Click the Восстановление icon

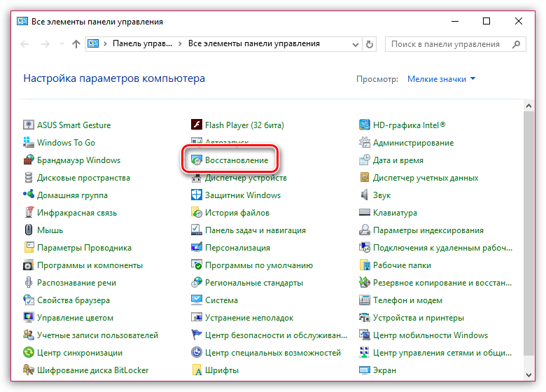[197, 160]
